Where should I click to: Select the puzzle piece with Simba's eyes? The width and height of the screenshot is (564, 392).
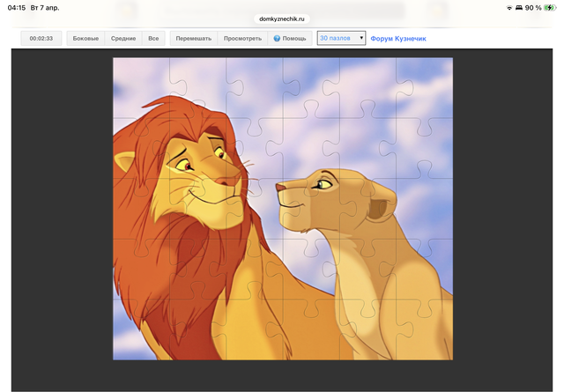tap(199, 159)
